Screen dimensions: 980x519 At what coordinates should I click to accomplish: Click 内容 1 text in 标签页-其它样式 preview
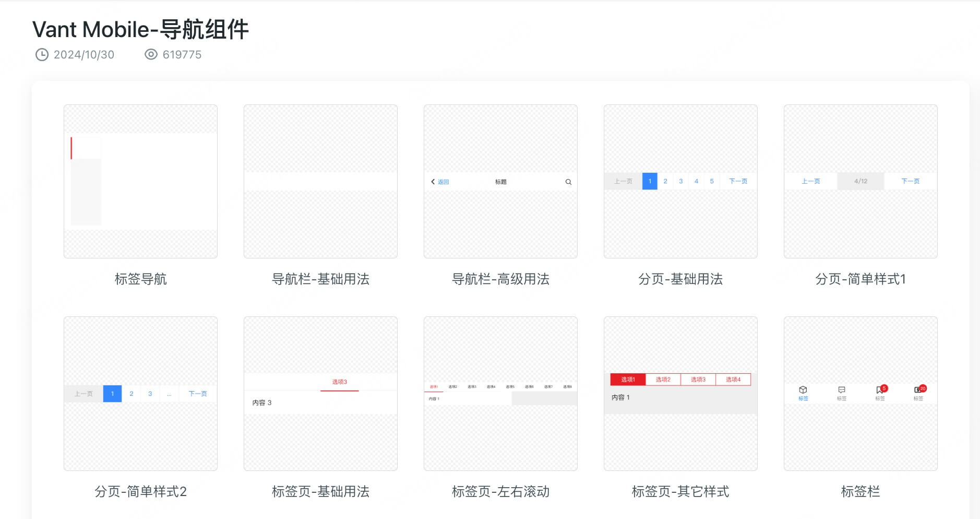pyautogui.click(x=621, y=397)
